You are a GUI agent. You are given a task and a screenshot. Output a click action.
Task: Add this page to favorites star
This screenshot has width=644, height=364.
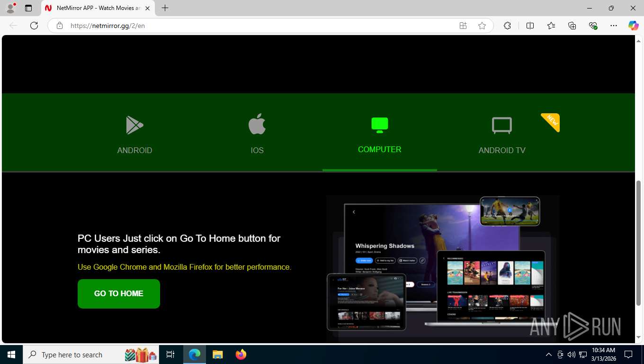[x=482, y=26]
